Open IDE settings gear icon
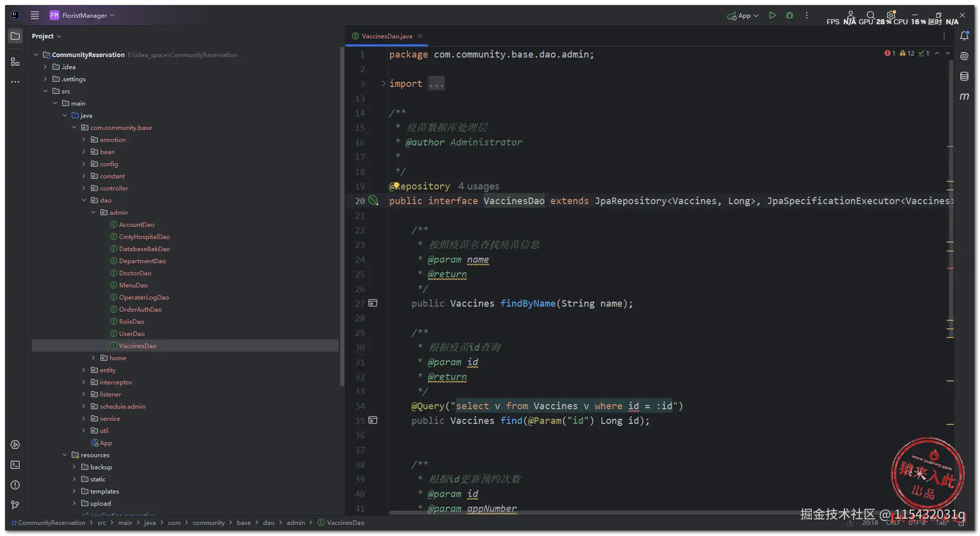This screenshot has width=980, height=536. [891, 15]
